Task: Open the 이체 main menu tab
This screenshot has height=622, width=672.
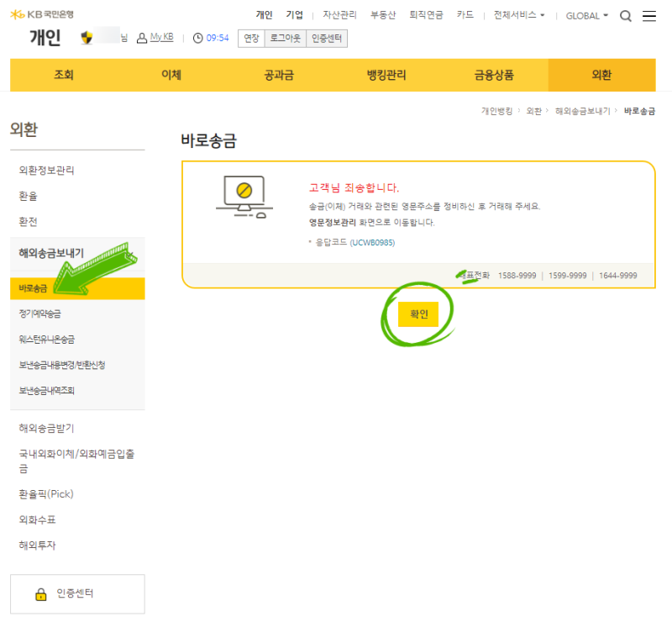Action: [x=171, y=75]
